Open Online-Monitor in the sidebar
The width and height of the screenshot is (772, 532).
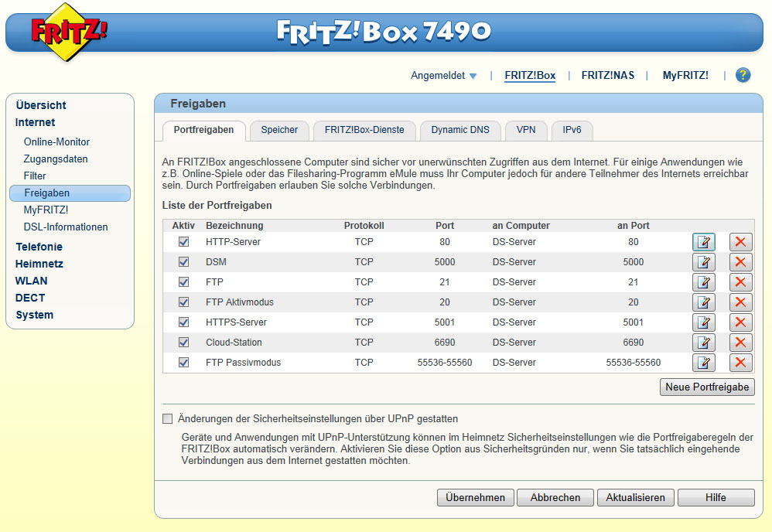(x=56, y=142)
